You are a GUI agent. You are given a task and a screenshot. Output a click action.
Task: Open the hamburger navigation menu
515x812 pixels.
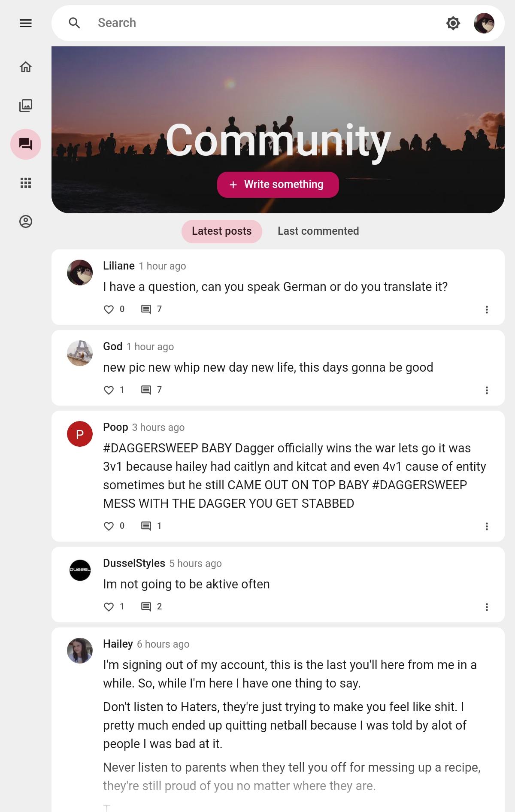coord(26,23)
